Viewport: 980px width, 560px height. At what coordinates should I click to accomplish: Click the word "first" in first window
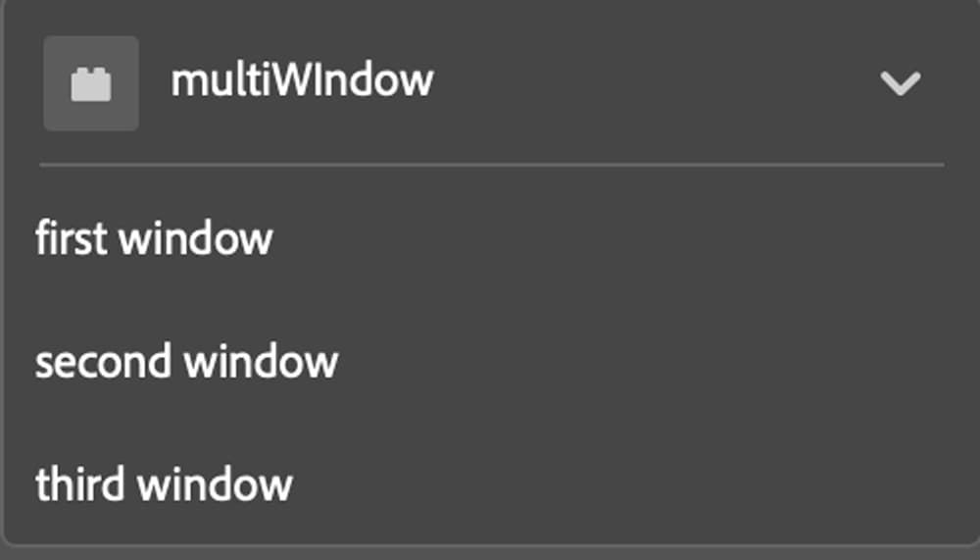(70, 238)
